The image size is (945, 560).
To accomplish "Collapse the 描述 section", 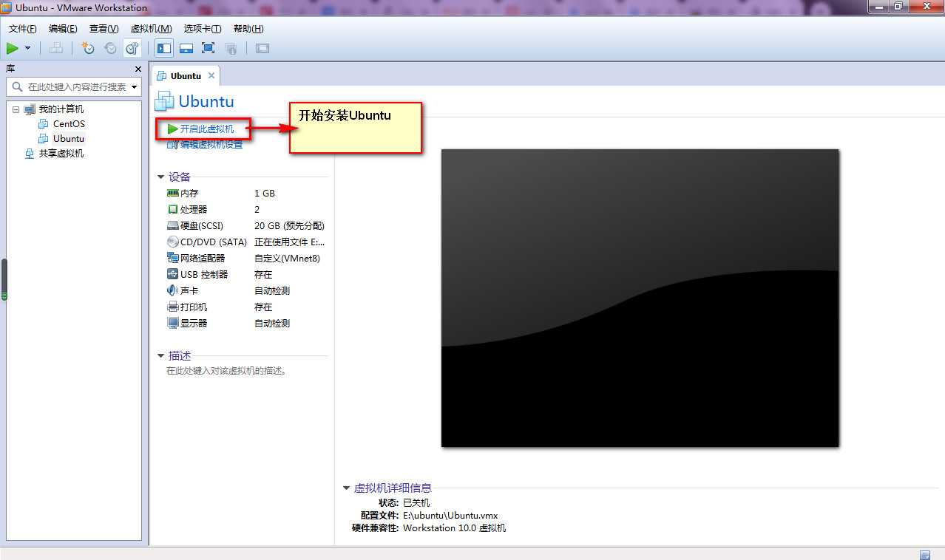I will 161,356.
